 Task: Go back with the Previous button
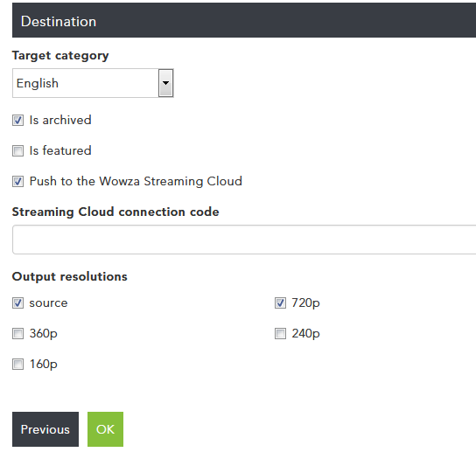pyautogui.click(x=45, y=429)
